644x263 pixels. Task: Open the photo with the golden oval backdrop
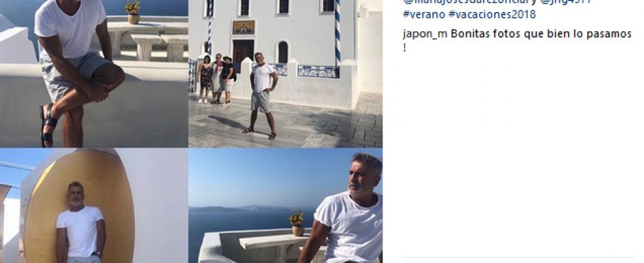pyautogui.click(x=93, y=206)
